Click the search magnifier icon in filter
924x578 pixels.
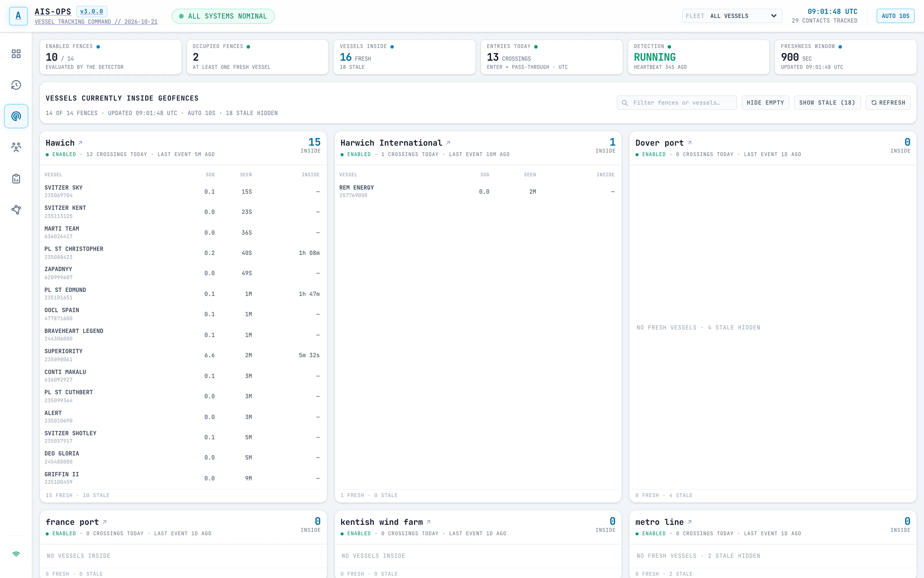coord(625,103)
